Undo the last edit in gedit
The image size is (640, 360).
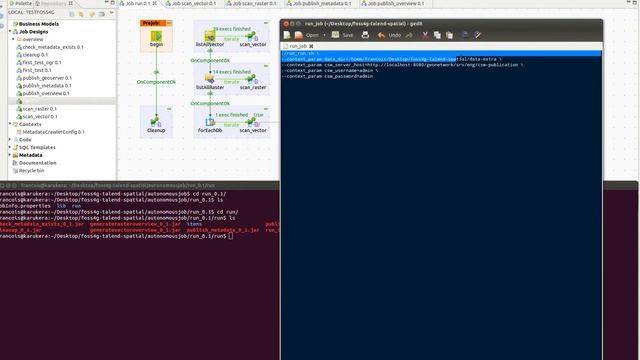[x=389, y=36]
